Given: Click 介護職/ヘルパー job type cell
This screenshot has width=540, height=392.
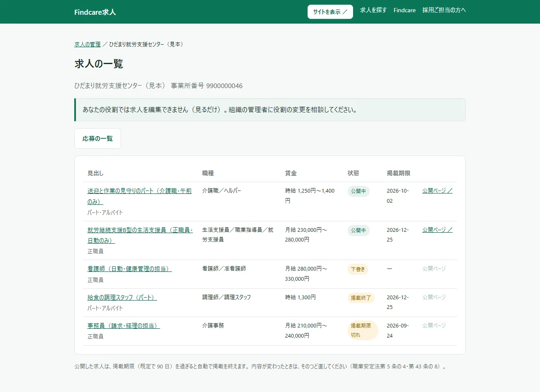Looking at the screenshot, I should [222, 191].
